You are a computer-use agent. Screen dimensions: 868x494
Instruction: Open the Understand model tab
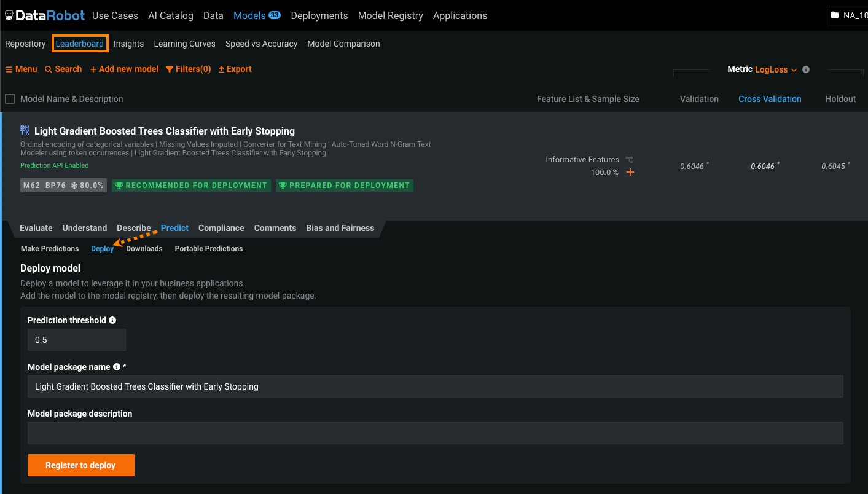tap(85, 228)
